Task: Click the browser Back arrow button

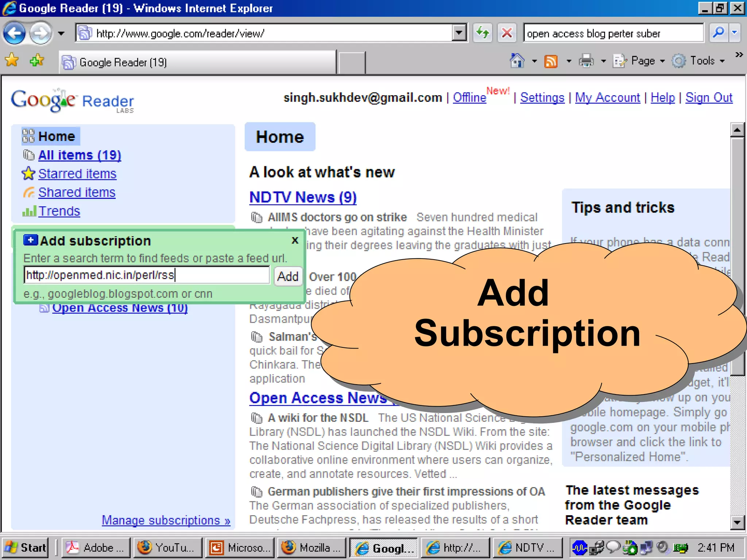Action: click(x=14, y=33)
